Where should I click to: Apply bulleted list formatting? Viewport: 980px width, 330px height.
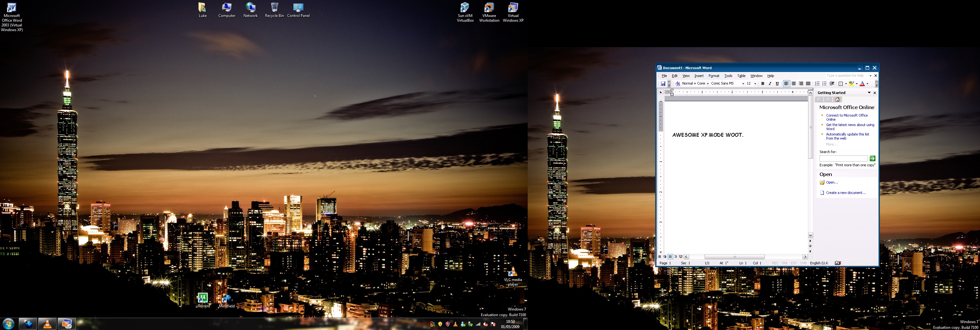click(825, 84)
